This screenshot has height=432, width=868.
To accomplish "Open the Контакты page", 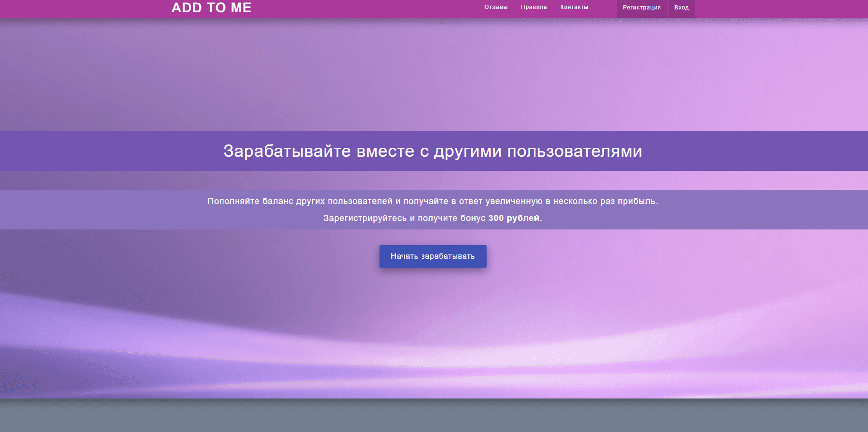I will point(574,7).
